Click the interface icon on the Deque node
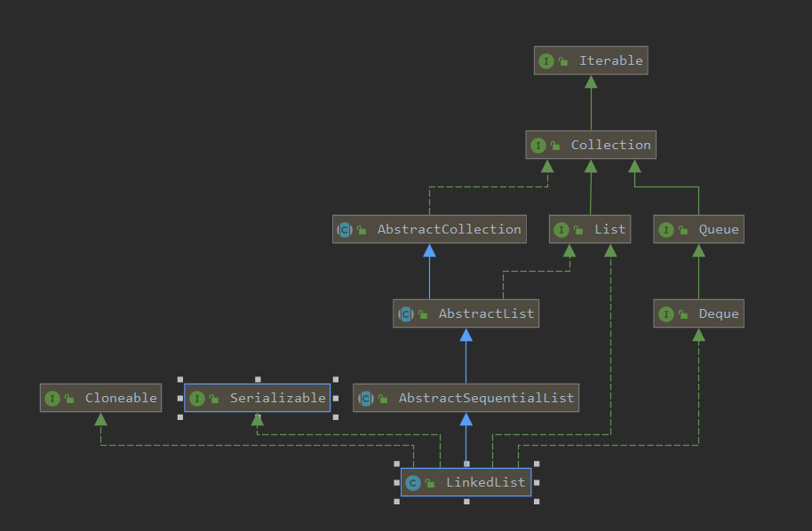The height and width of the screenshot is (531, 812). (x=666, y=314)
